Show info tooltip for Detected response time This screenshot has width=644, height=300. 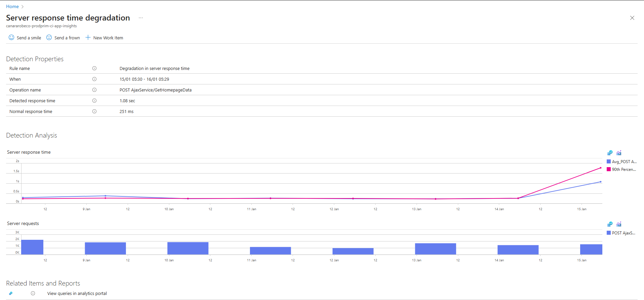(x=94, y=101)
